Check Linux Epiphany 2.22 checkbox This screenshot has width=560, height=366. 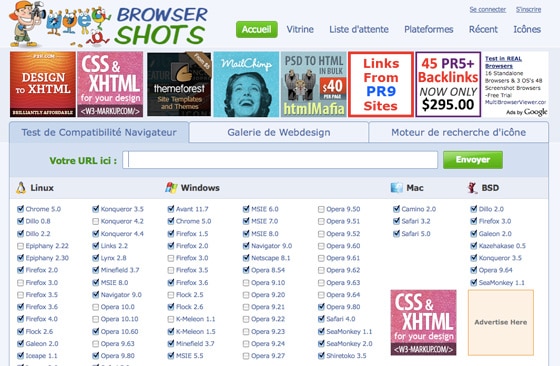coord(20,246)
